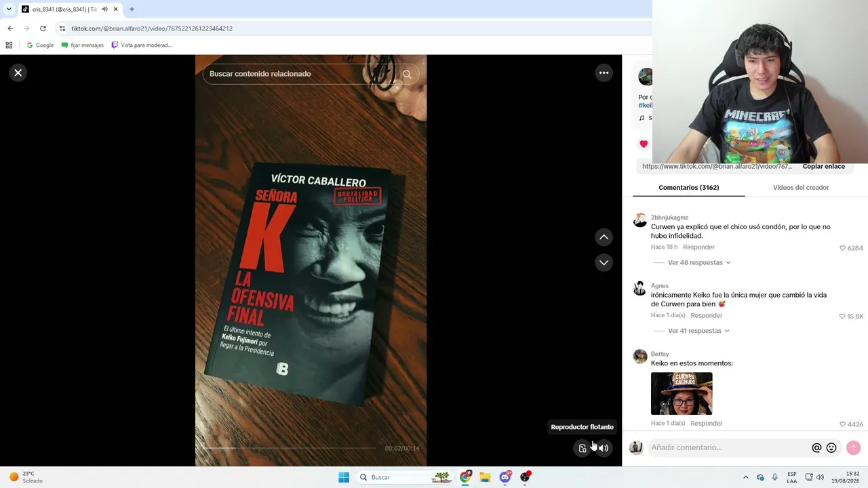Open the taskbar volume control

coord(820,477)
